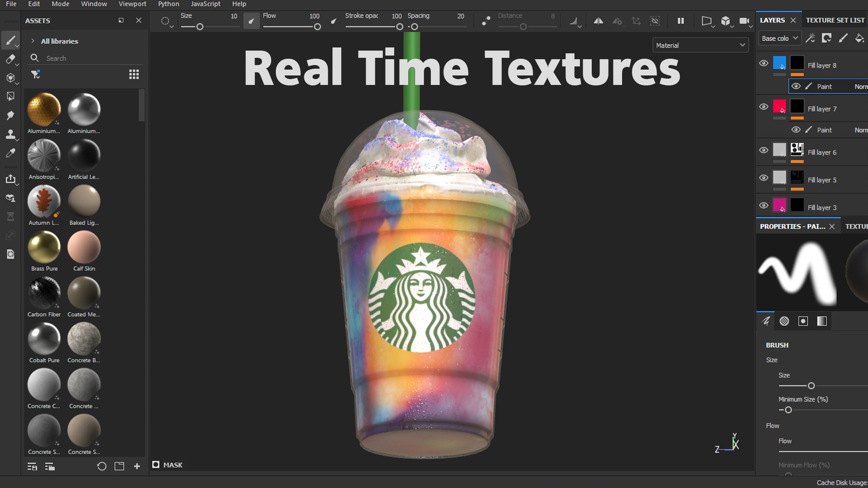
Task: Add a mask icon in Layers toolbar
Action: pos(826,38)
